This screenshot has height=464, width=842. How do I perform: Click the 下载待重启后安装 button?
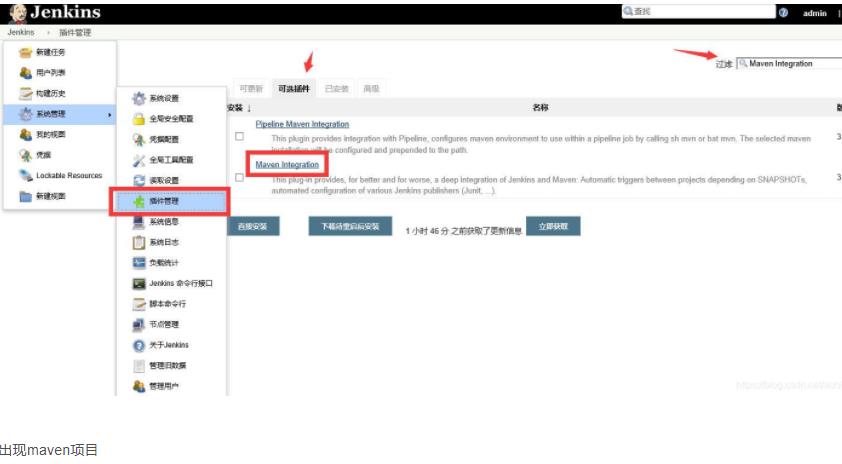coord(350,227)
